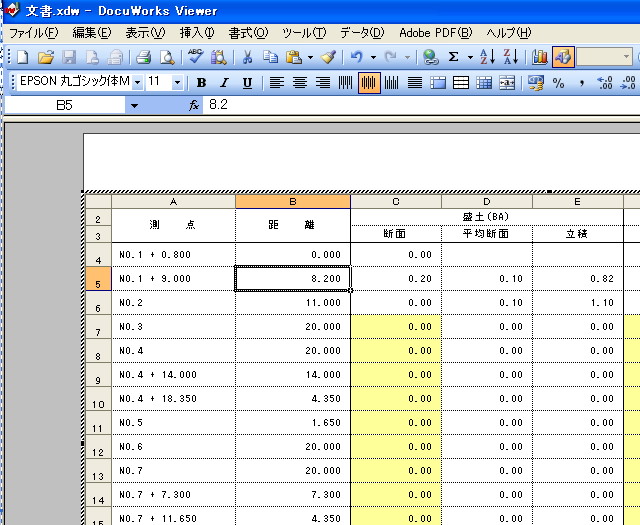Open the 書式(O) menu
Viewport: 640px width, 525px height.
click(x=248, y=33)
